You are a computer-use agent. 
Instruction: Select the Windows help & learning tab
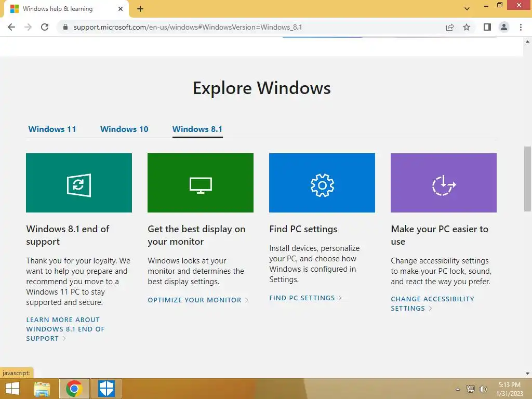coord(66,9)
